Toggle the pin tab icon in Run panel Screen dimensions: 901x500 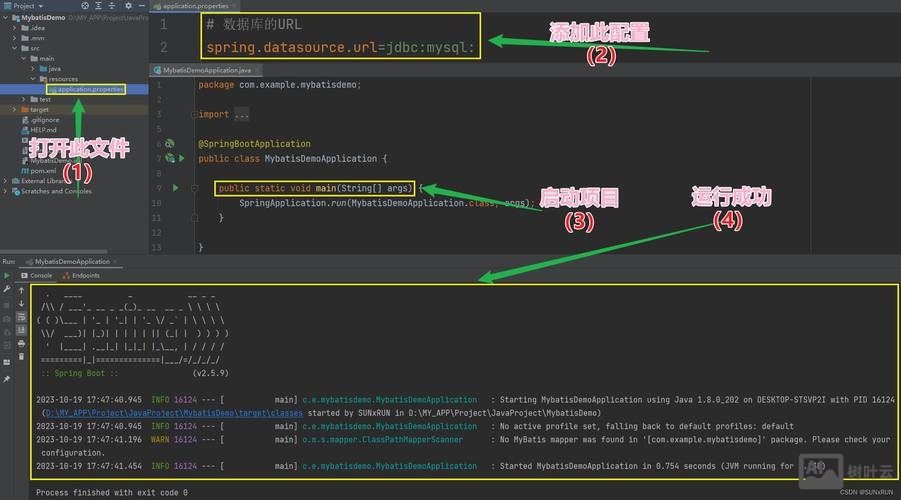coord(7,379)
